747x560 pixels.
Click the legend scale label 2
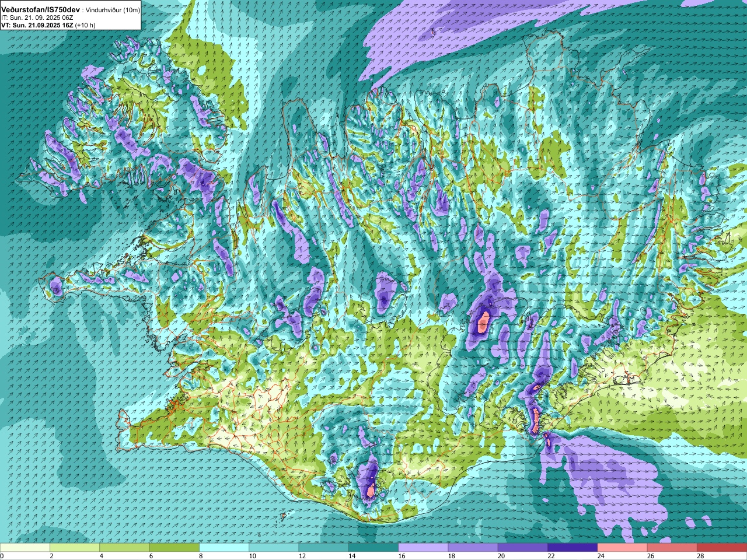52,556
